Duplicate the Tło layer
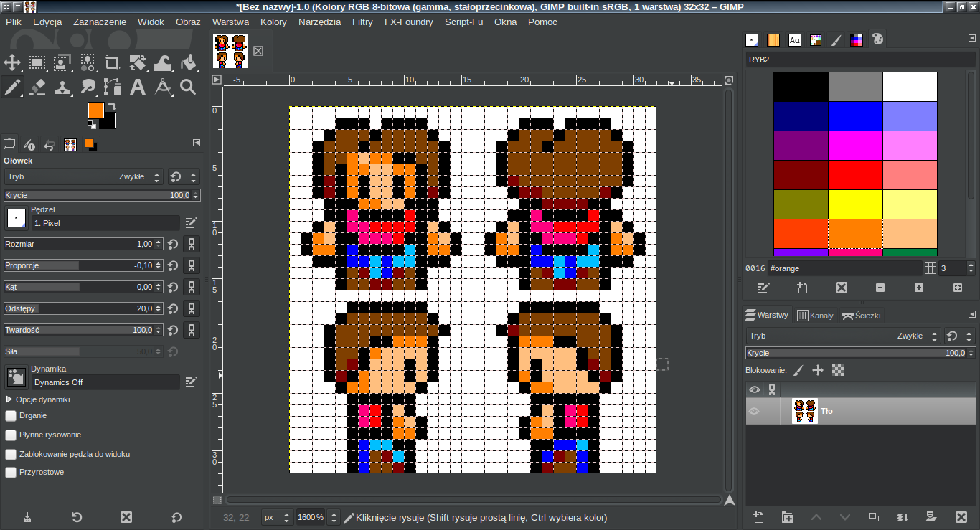This screenshot has width=980, height=530. [x=873, y=517]
